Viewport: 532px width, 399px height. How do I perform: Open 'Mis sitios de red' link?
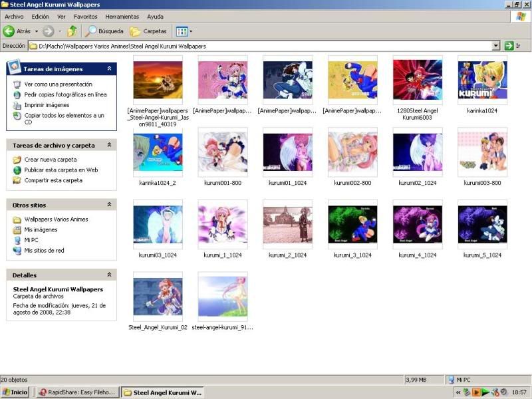click(44, 251)
